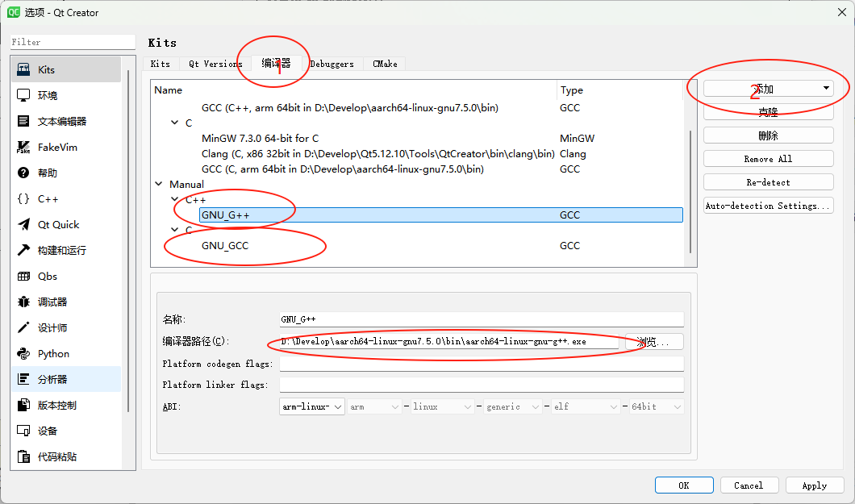Screen dimensions: 855x504
Task: Click the Filter input field
Action: (x=73, y=42)
